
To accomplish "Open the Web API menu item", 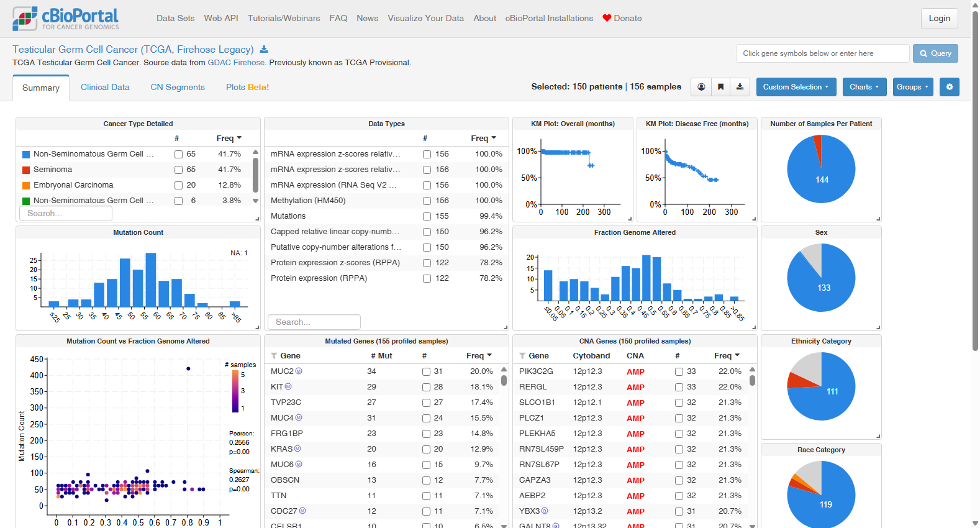I will [x=221, y=19].
